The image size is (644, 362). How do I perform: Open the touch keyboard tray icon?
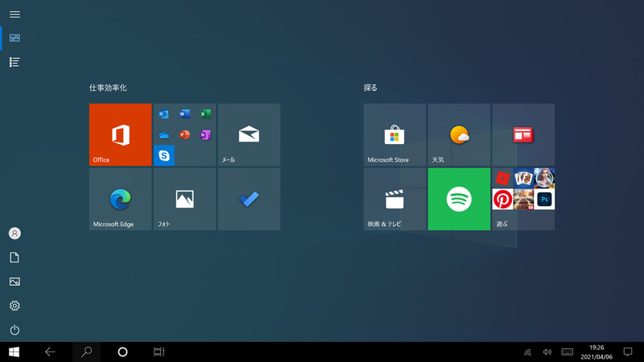click(568, 352)
